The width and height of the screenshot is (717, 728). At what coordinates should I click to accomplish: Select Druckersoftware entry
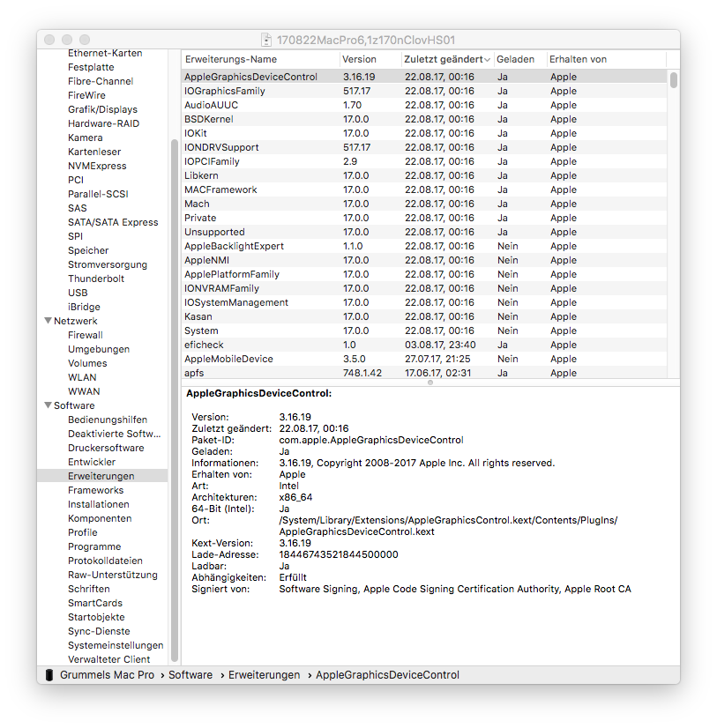(x=106, y=448)
